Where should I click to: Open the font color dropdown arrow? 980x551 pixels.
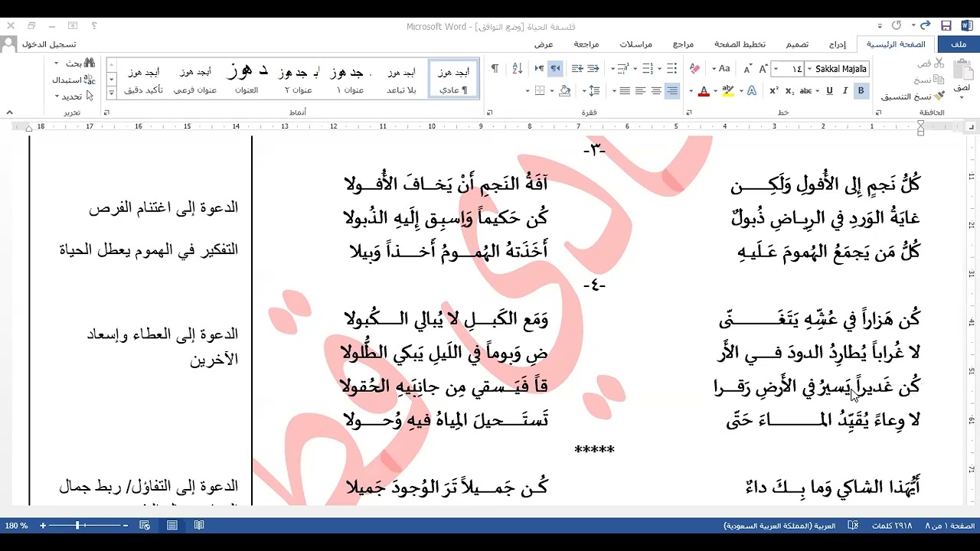[x=691, y=90]
